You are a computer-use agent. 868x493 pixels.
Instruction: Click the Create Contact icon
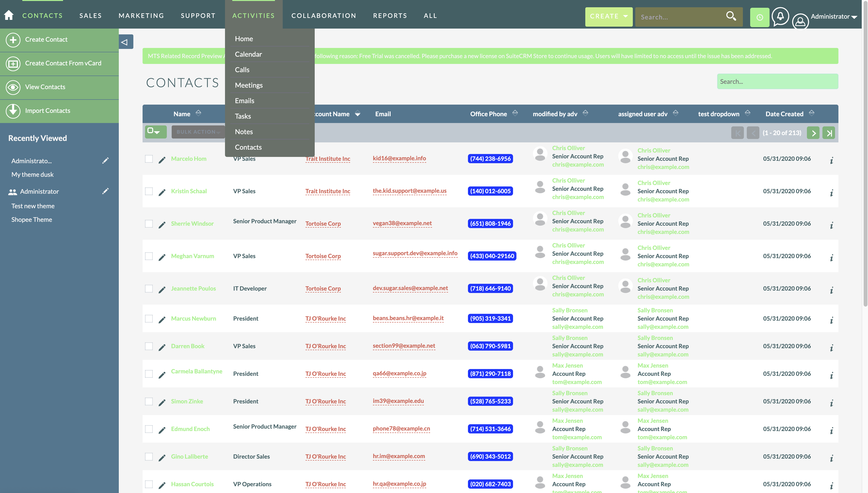pyautogui.click(x=13, y=39)
